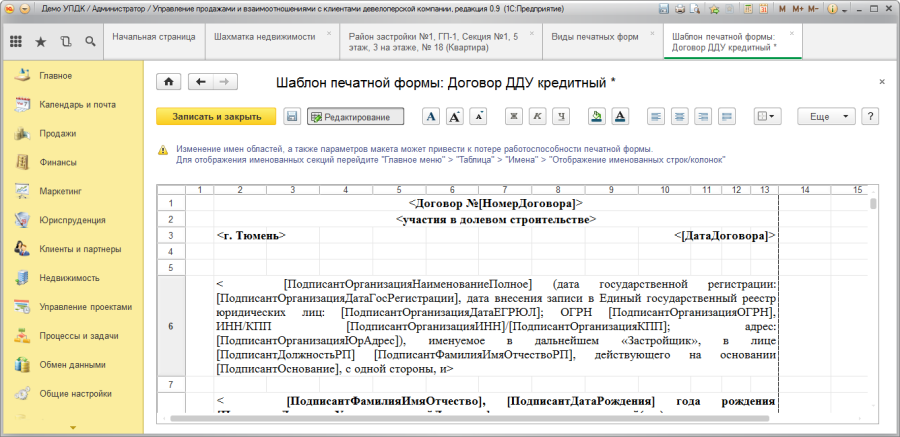
Task: Apply underline formatting with Ч button
Action: click(x=562, y=117)
